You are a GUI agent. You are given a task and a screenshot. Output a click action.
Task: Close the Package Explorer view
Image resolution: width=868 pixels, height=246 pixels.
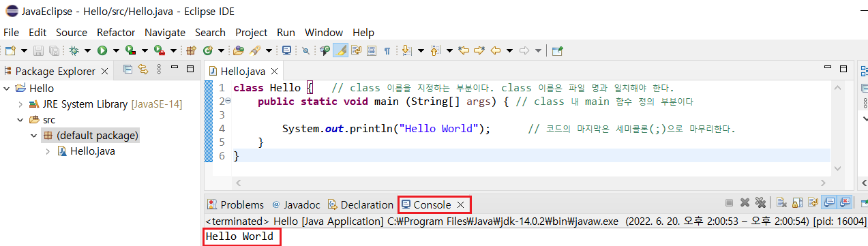[104, 71]
